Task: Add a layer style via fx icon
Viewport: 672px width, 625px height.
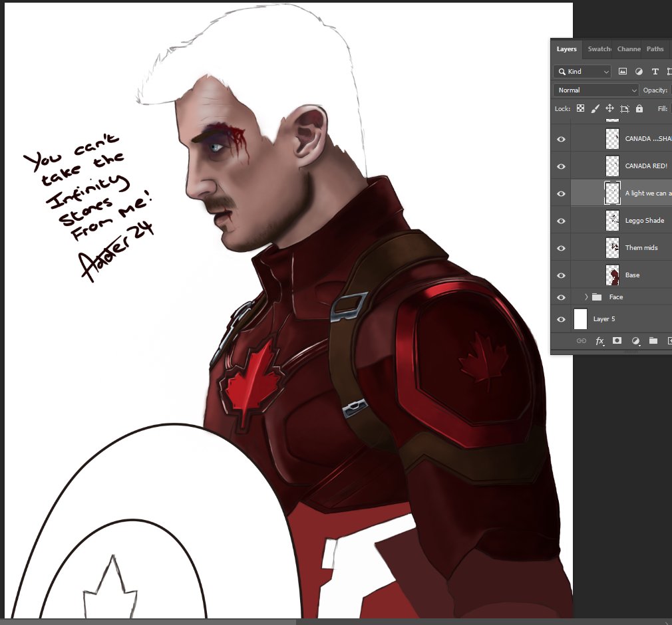Action: pos(599,341)
